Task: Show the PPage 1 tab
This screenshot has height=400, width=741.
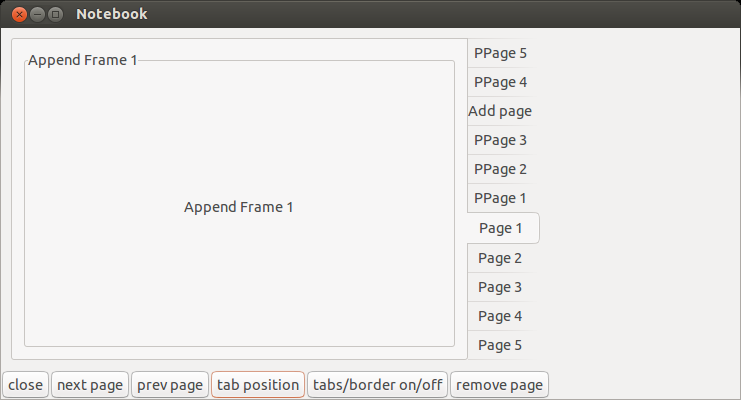Action: point(500,198)
